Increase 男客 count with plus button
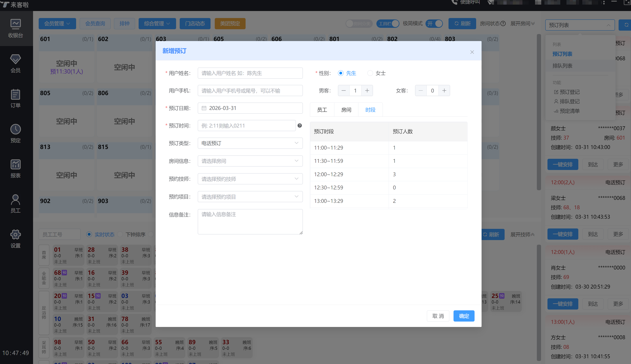Image resolution: width=631 pixels, height=364 pixels. (367, 90)
